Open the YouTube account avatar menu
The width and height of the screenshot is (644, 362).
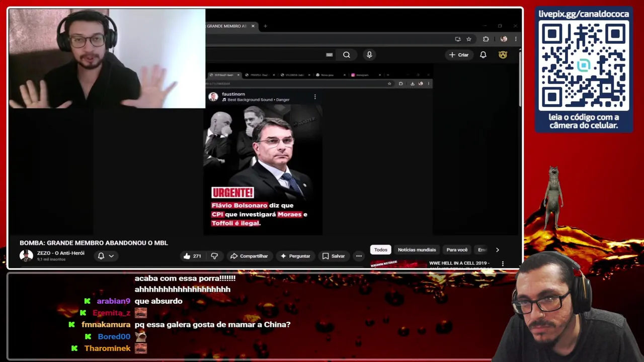503,55
